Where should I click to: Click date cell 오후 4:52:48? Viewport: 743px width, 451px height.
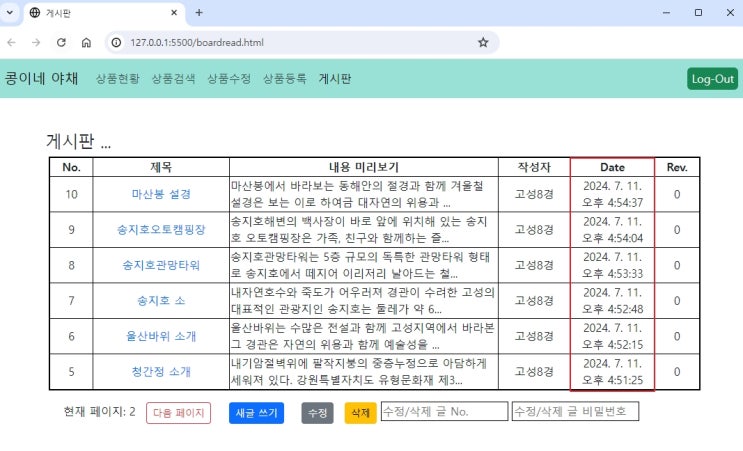pos(612,301)
